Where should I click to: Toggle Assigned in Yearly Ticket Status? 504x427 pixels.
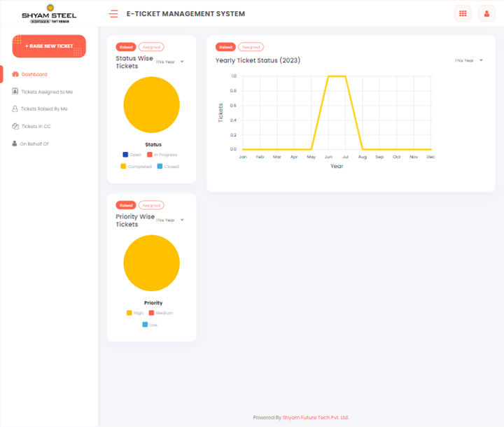pos(251,47)
